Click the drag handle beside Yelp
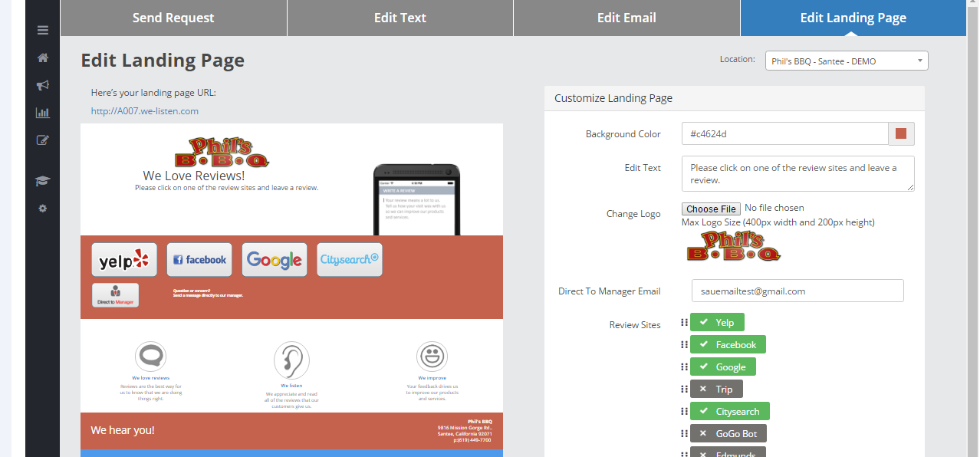980x457 pixels. 684,322
